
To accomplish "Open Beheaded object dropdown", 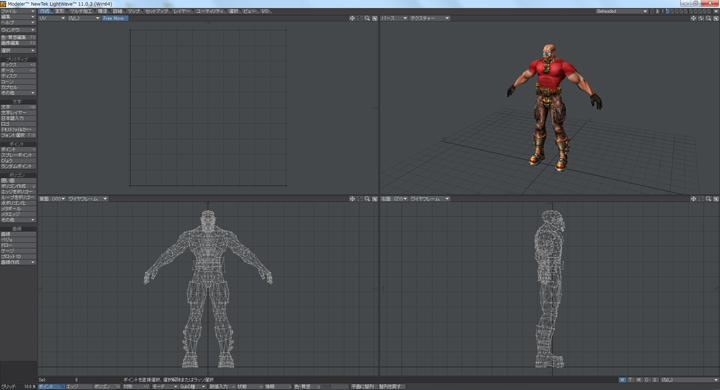I will 622,11.
